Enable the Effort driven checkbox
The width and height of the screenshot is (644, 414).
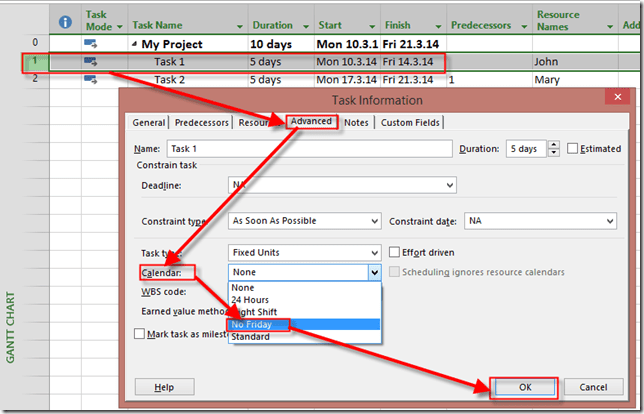tap(394, 252)
